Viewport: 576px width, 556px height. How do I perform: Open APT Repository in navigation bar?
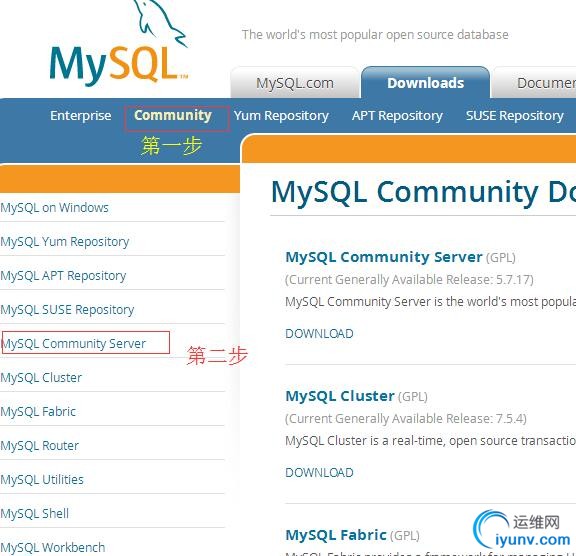click(397, 116)
